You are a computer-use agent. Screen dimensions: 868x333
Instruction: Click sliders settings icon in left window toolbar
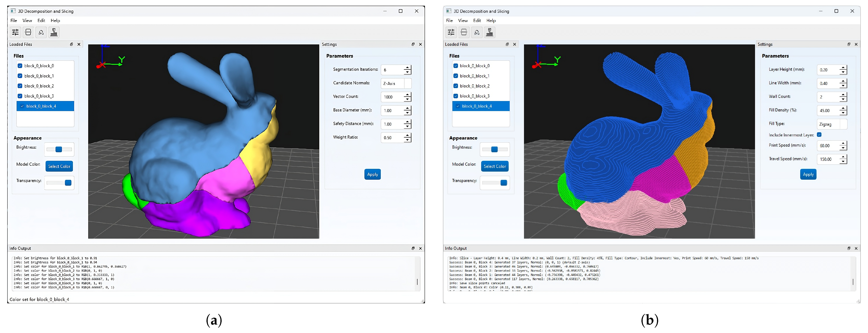tap(16, 32)
